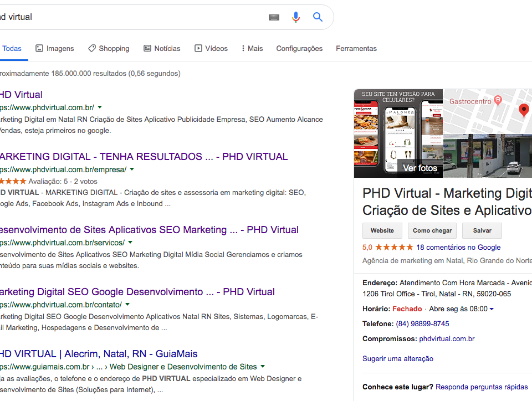The image size is (532, 401).
Task: Call the phone number (84) 98899-8745
Action: point(422,323)
